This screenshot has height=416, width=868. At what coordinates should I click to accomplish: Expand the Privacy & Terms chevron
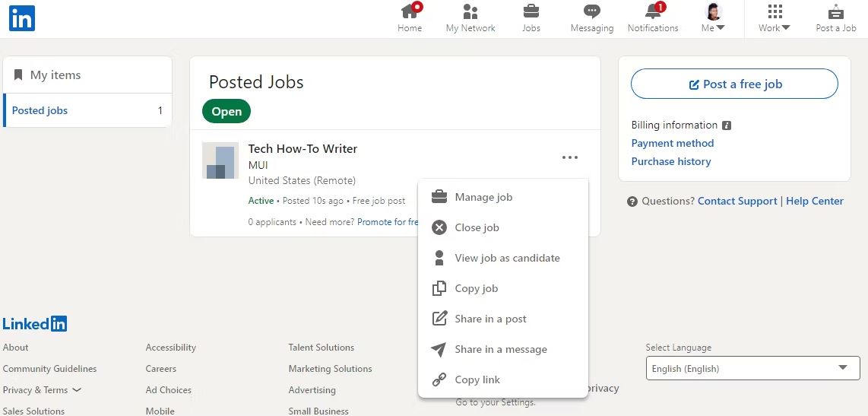tap(77, 390)
